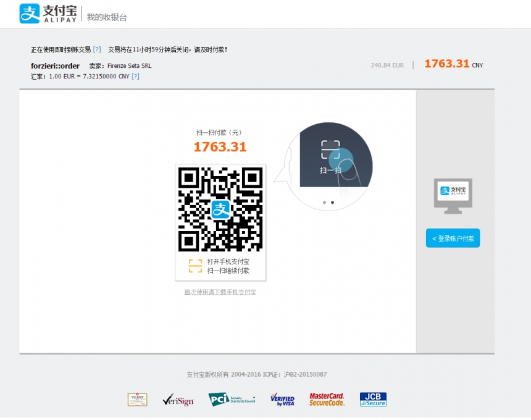531x420 pixels.
Task: Click the VeriSign logo in footer
Action: tap(178, 400)
